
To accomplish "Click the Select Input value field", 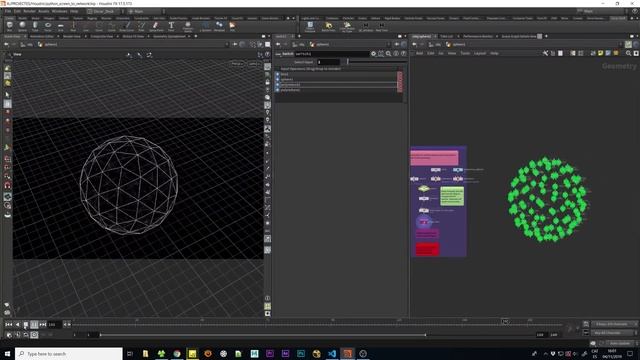I will pos(329,62).
